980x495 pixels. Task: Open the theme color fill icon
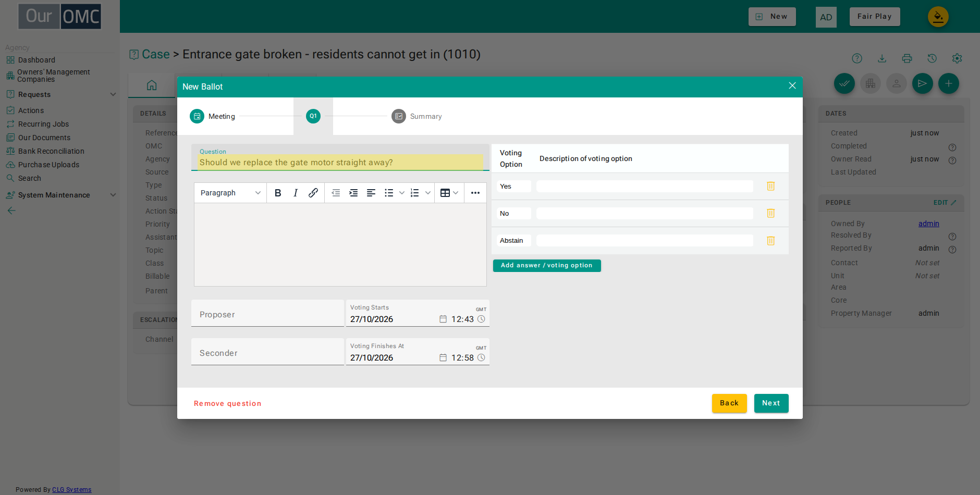tap(938, 17)
